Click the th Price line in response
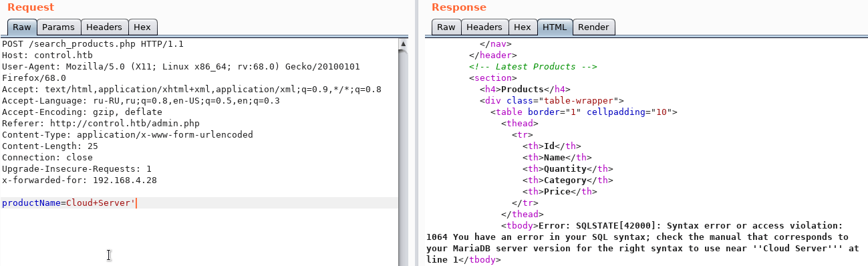This screenshot has height=266, width=868. [560, 192]
